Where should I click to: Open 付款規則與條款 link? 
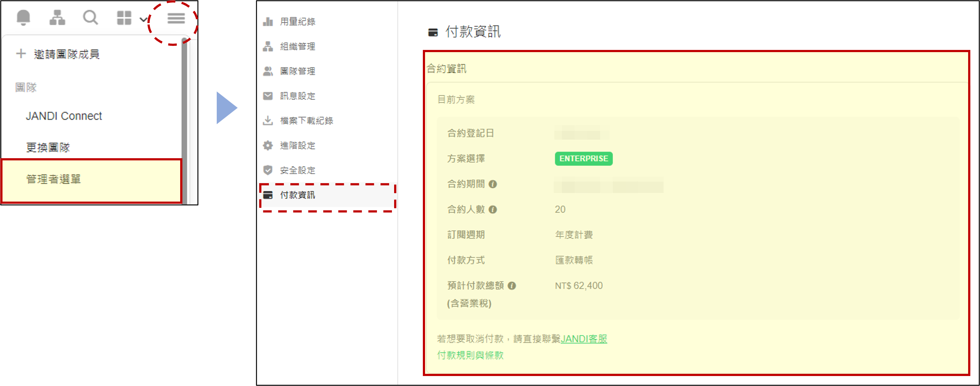pos(470,355)
